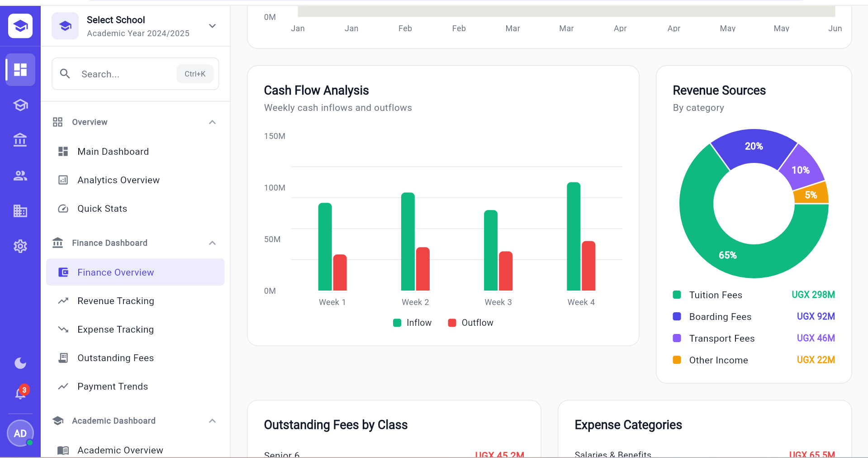Expand the Select School dropdown
Viewport: 868px width, 458px height.
point(212,26)
